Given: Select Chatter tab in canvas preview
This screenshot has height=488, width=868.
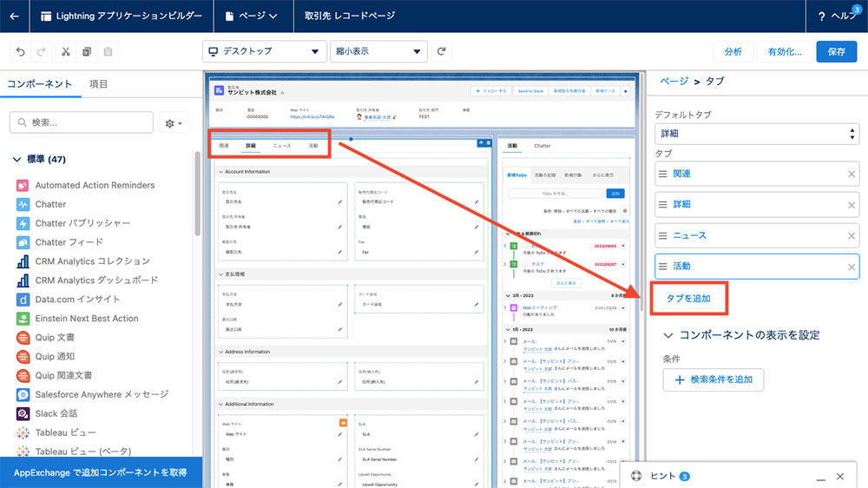Looking at the screenshot, I should point(542,146).
